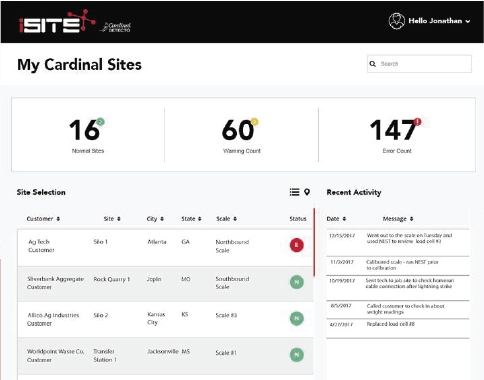484x380 pixels.
Task: Switch Site Selection to map pin view
Action: (307, 192)
